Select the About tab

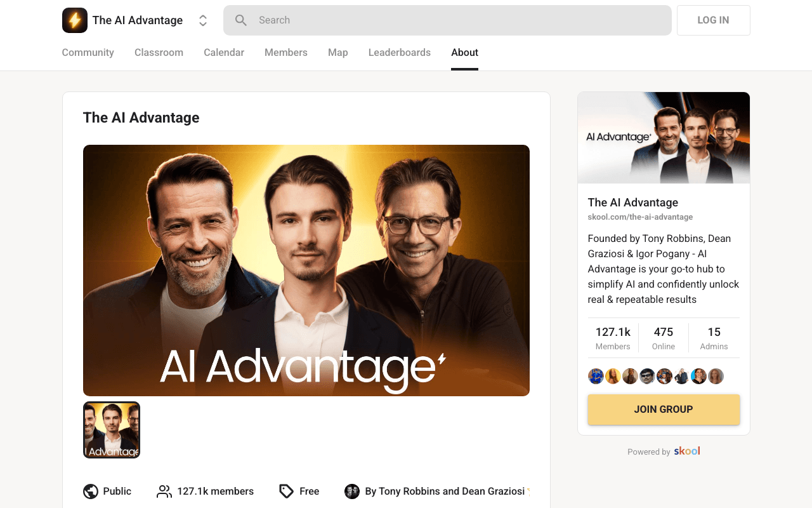[x=464, y=53]
